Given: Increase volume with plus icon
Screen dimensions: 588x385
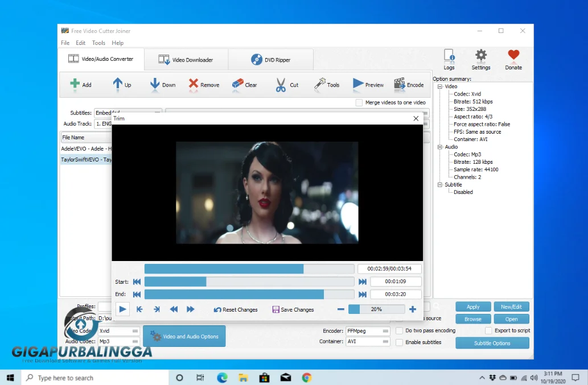Looking at the screenshot, I should 413,309.
